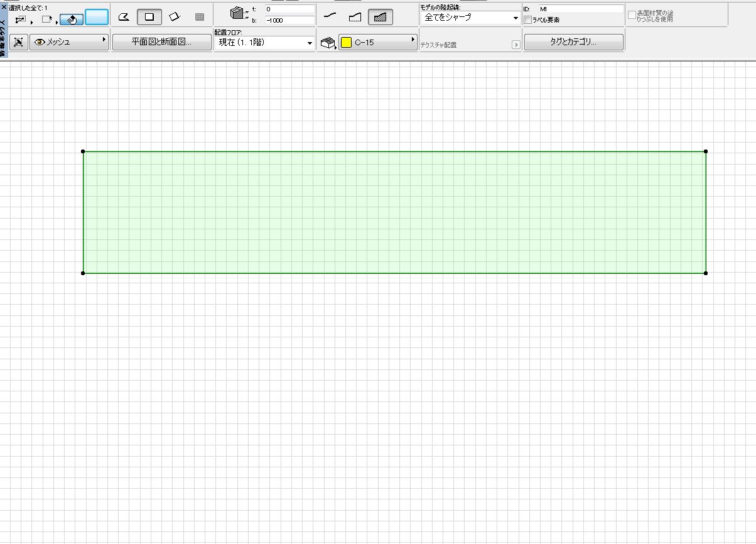Choose polygon geometry method icon

click(x=124, y=17)
